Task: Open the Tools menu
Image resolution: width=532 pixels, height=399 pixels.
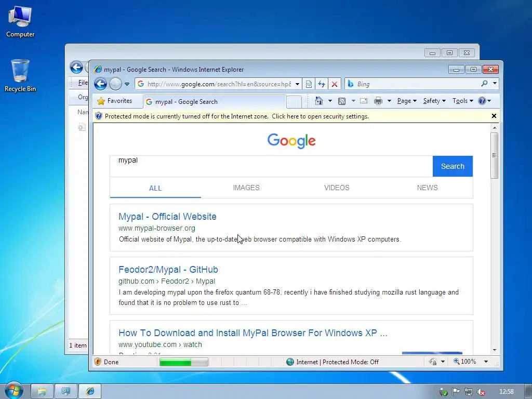Action: 463,101
